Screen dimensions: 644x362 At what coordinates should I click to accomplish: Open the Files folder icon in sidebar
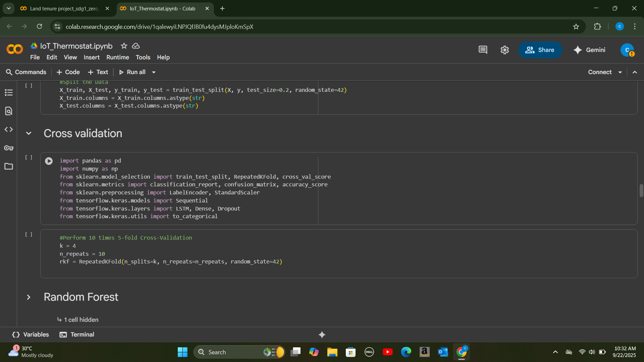pos(9,166)
